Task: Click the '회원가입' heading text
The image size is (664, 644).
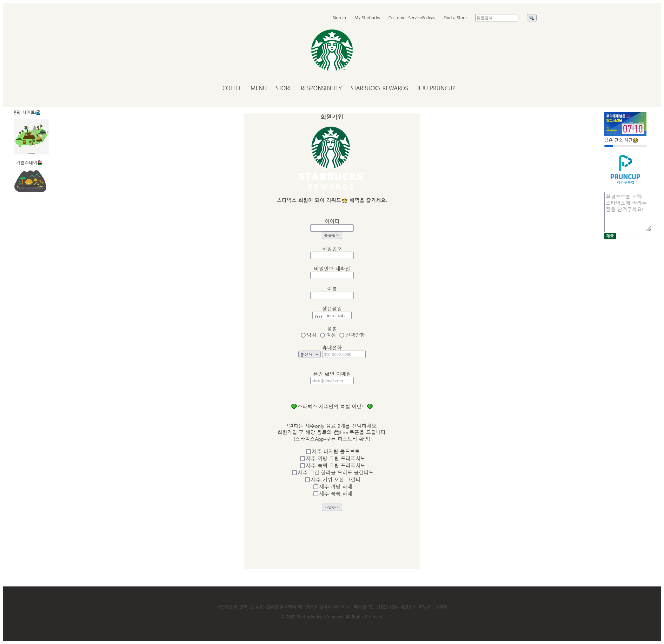Action: (x=332, y=117)
